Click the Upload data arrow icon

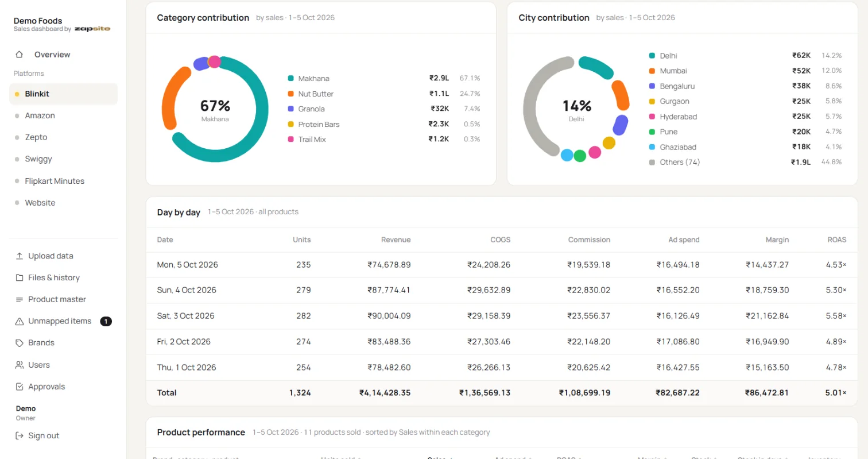click(20, 256)
